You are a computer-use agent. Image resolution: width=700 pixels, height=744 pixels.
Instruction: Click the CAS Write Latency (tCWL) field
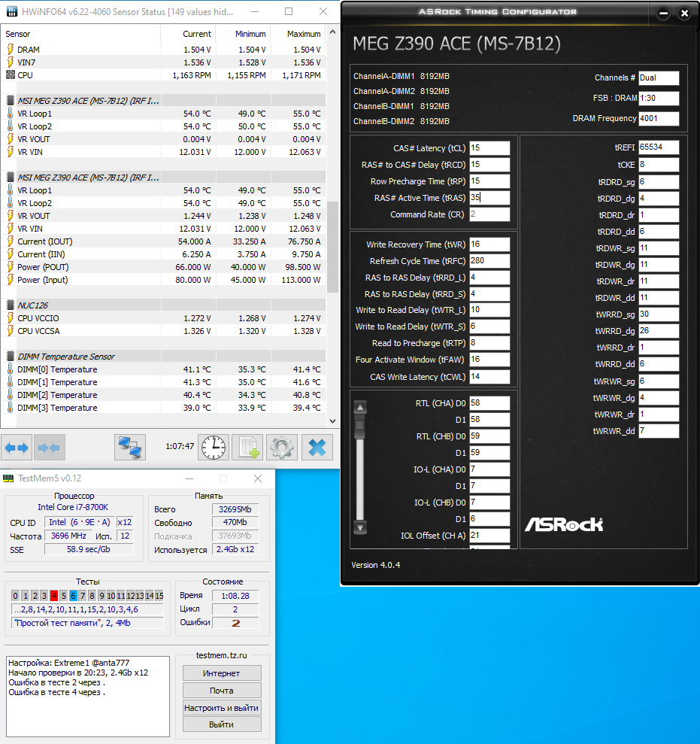point(489,376)
